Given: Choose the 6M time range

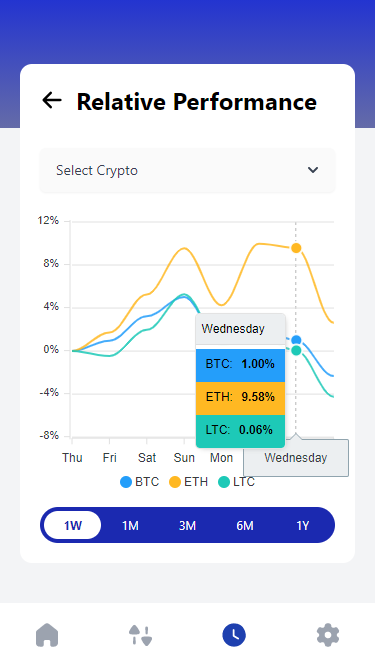Looking at the screenshot, I should pos(245,525).
